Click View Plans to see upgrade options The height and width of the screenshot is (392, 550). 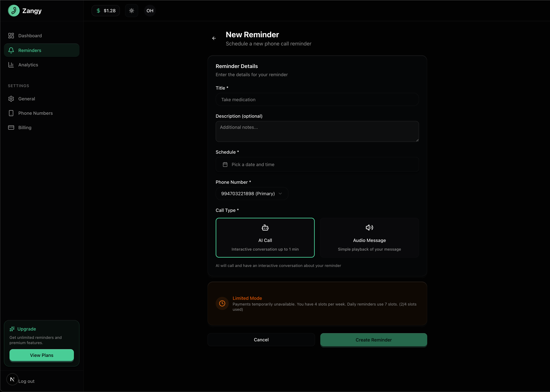coord(42,355)
